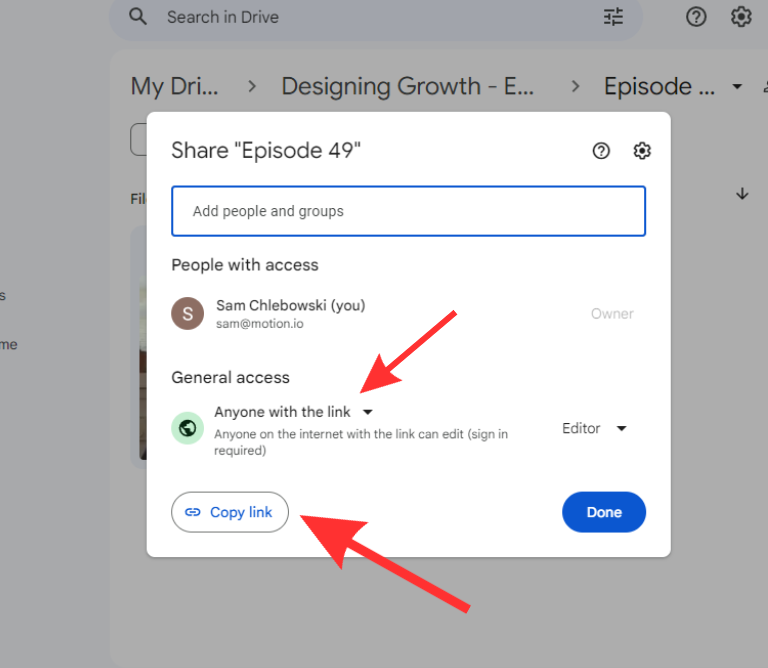Open the Editor role dropdown

tap(594, 428)
